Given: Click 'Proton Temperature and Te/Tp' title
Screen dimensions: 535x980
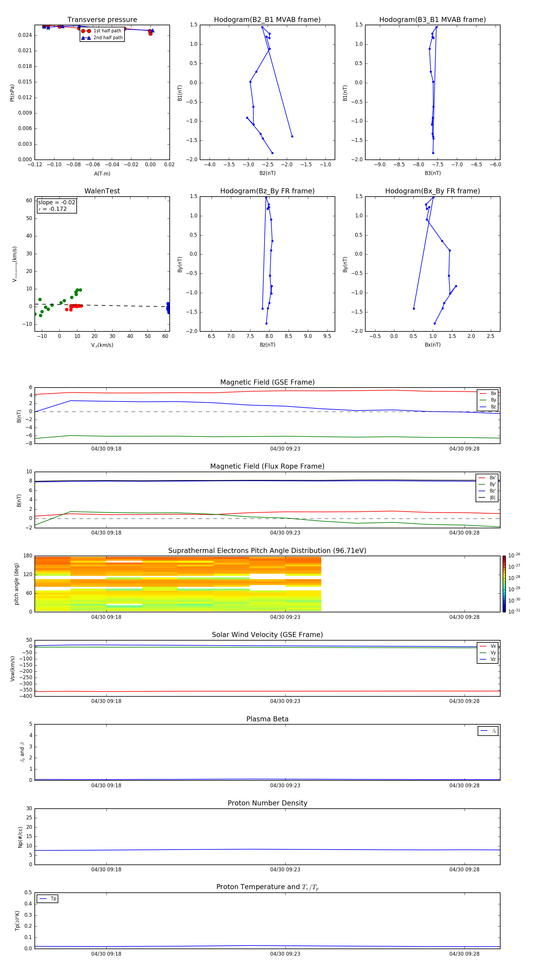Looking at the screenshot, I should tap(267, 887).
